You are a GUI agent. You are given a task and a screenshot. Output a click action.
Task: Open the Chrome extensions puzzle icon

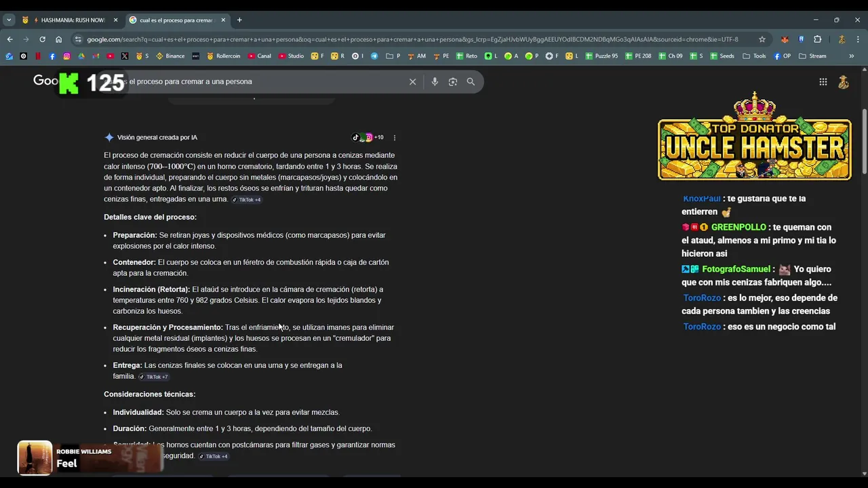[x=817, y=39]
